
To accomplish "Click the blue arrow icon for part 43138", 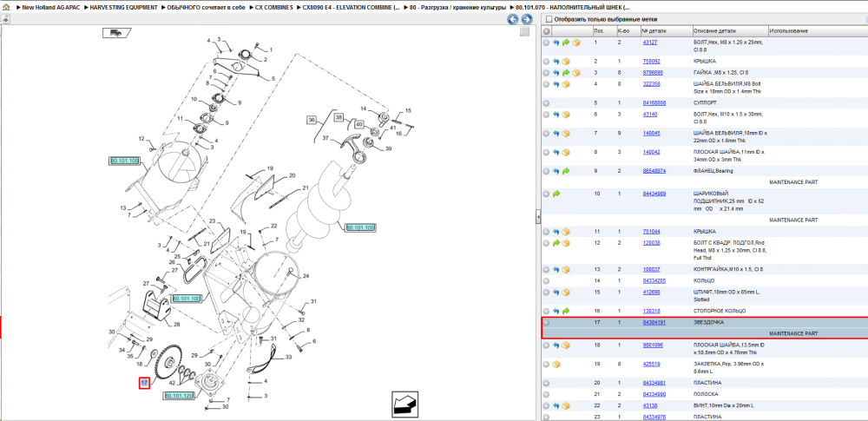I will click(556, 405).
